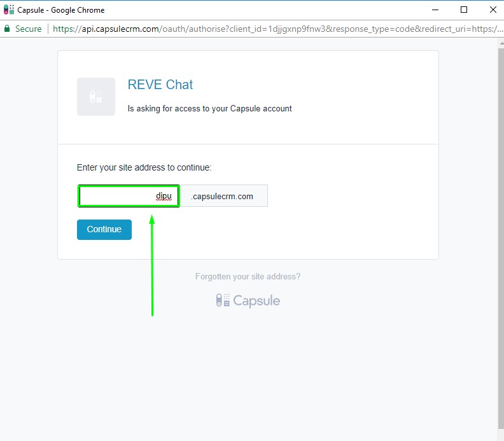Maximize the Chrome popup window
The height and width of the screenshot is (441, 504).
pos(464,10)
